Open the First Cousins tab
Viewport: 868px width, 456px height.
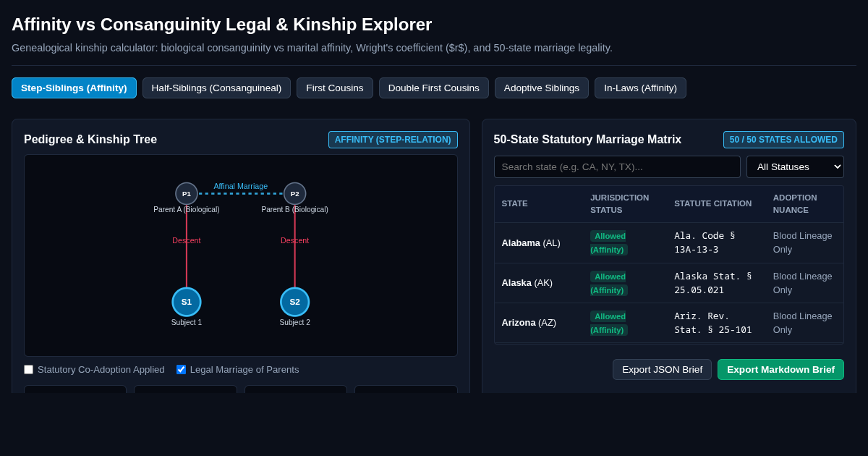pos(335,88)
